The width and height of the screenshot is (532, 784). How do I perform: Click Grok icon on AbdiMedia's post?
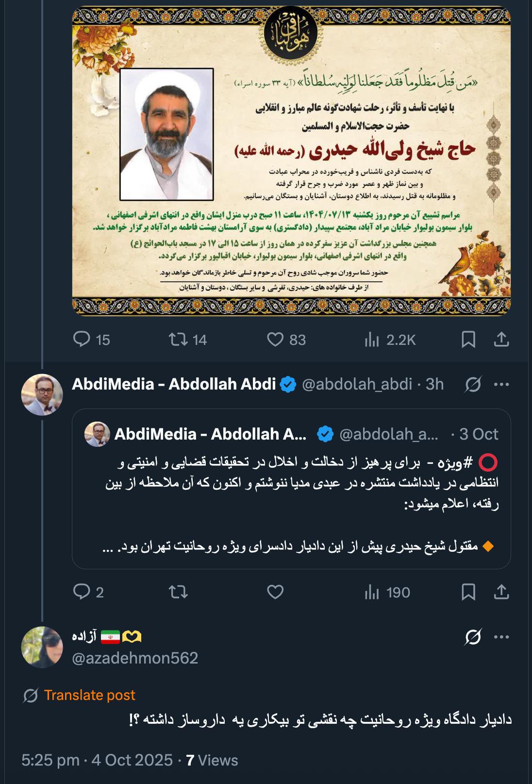tap(473, 384)
